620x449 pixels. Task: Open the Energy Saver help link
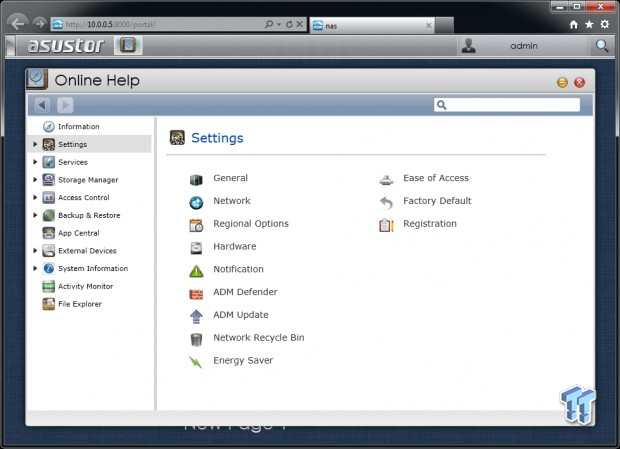tap(243, 360)
